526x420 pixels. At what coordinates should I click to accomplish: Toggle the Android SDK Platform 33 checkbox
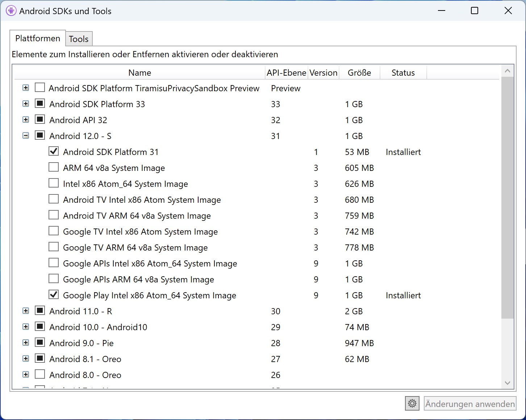point(40,104)
